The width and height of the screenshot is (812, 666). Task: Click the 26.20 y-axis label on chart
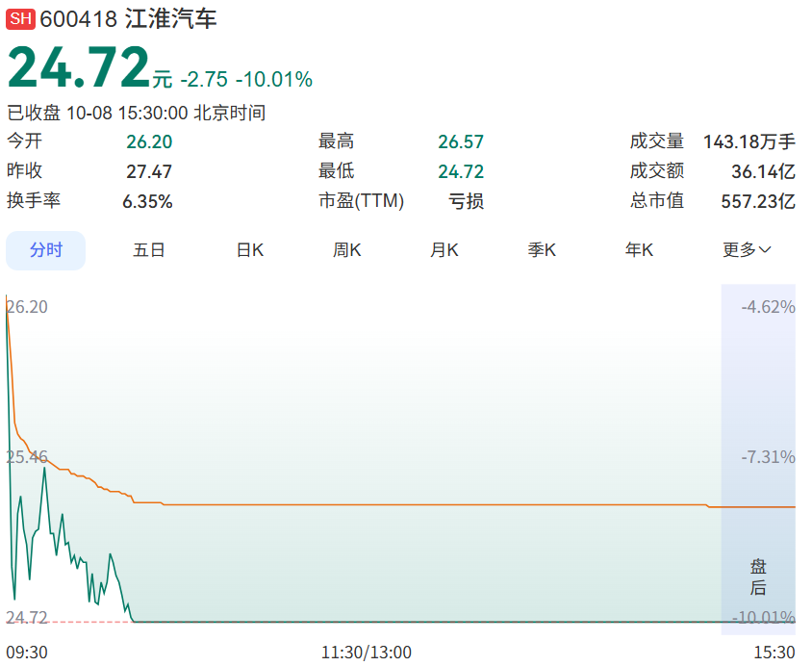tap(27, 307)
